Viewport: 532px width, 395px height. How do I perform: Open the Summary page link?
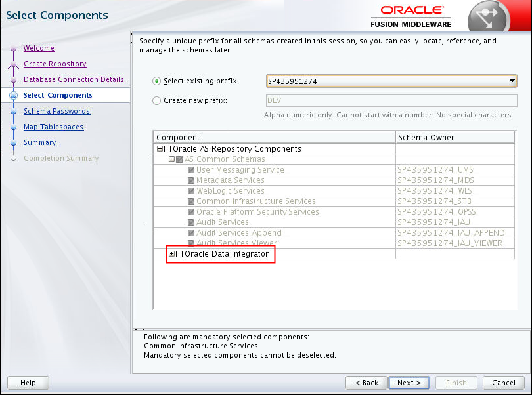click(39, 142)
